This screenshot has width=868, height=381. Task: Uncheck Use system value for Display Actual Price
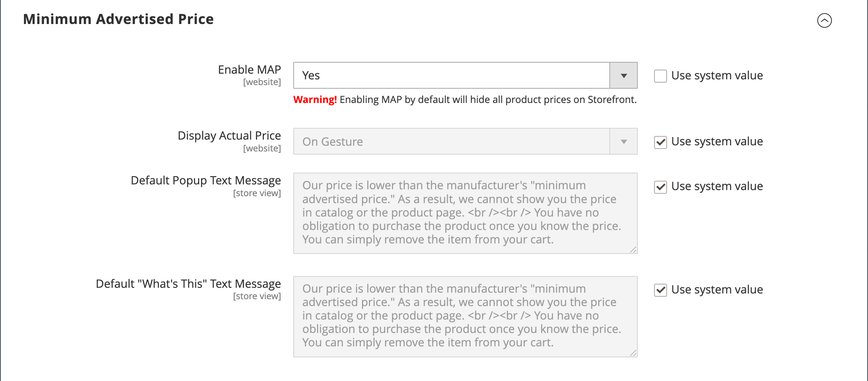click(661, 142)
